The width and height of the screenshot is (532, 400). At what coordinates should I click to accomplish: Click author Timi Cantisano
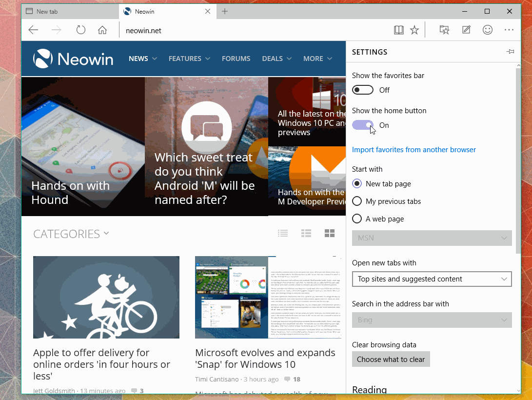coord(217,380)
